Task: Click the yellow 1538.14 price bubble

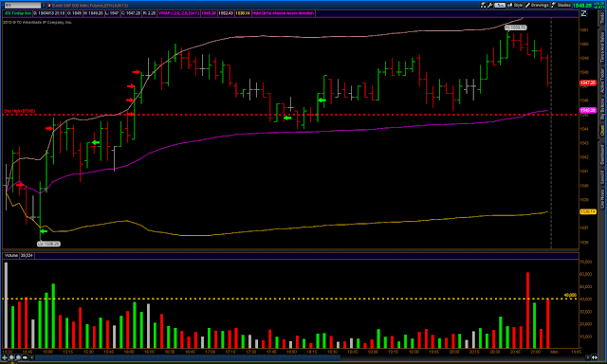Action: 588,212
